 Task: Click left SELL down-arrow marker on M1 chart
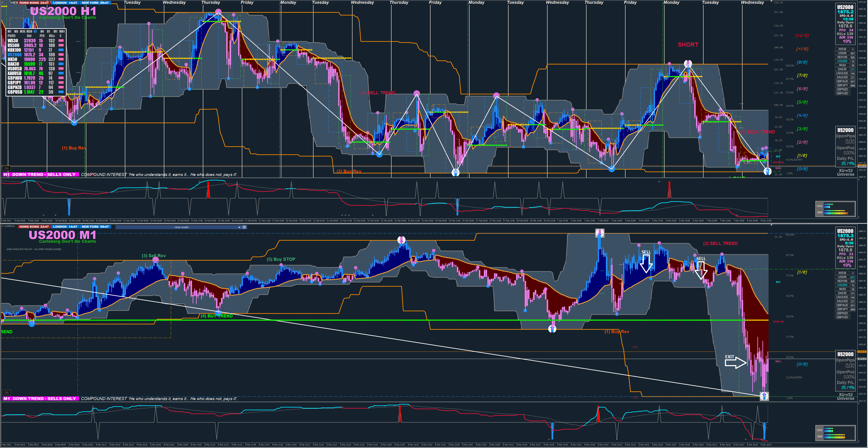click(646, 263)
